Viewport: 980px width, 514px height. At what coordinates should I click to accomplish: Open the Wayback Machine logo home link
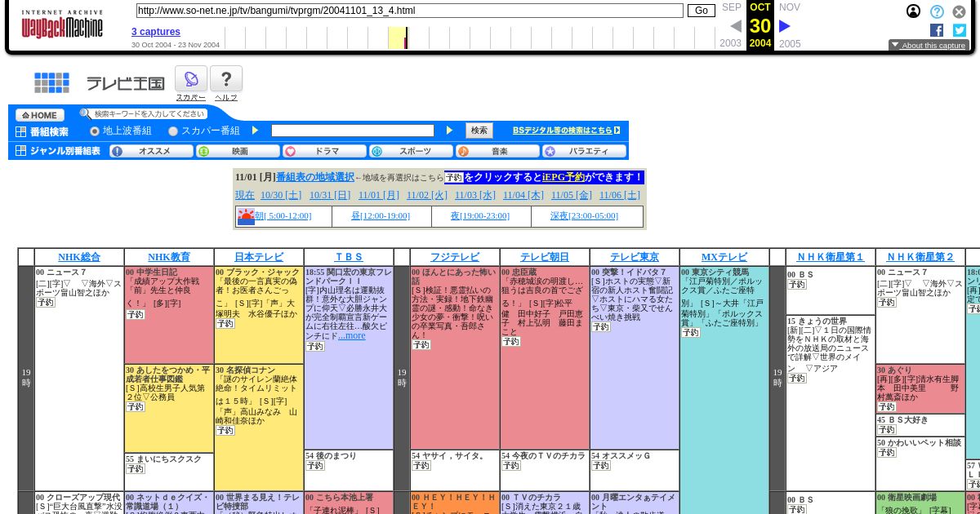62,25
